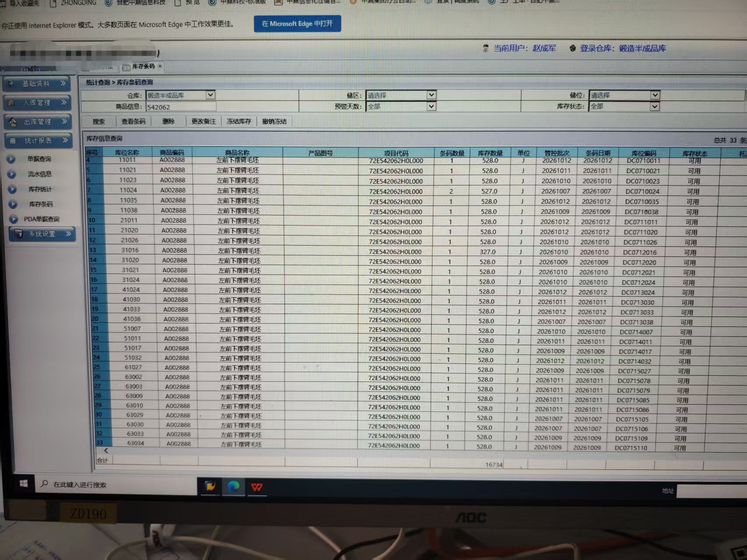Open the 出库管理 sidebar section
This screenshot has width=747, height=560.
point(38,122)
